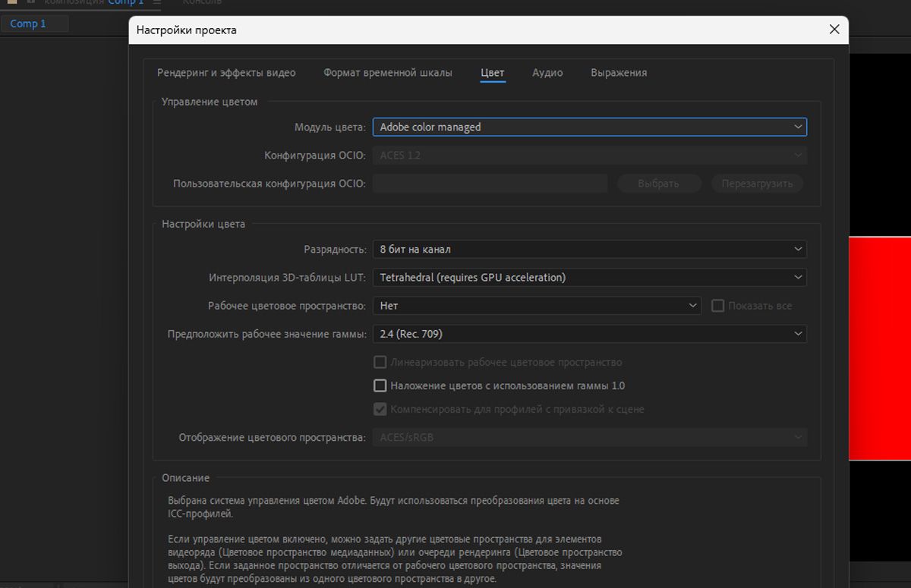Open the Формат временной шкалы tab
The image size is (911, 588).
click(388, 73)
